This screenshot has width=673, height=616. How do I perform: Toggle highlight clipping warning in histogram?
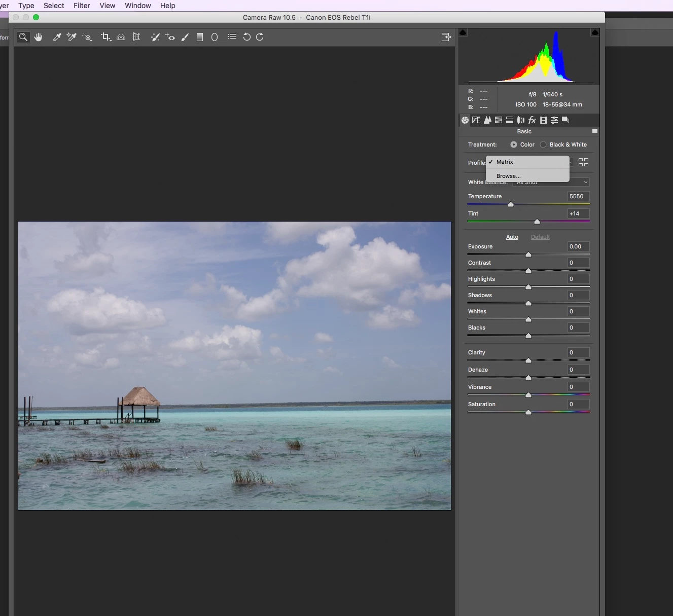[595, 32]
